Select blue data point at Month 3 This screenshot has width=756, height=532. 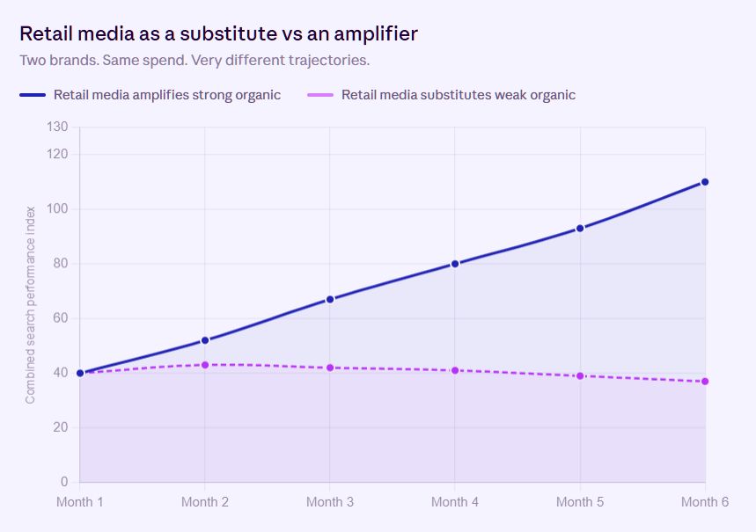pyautogui.click(x=330, y=300)
